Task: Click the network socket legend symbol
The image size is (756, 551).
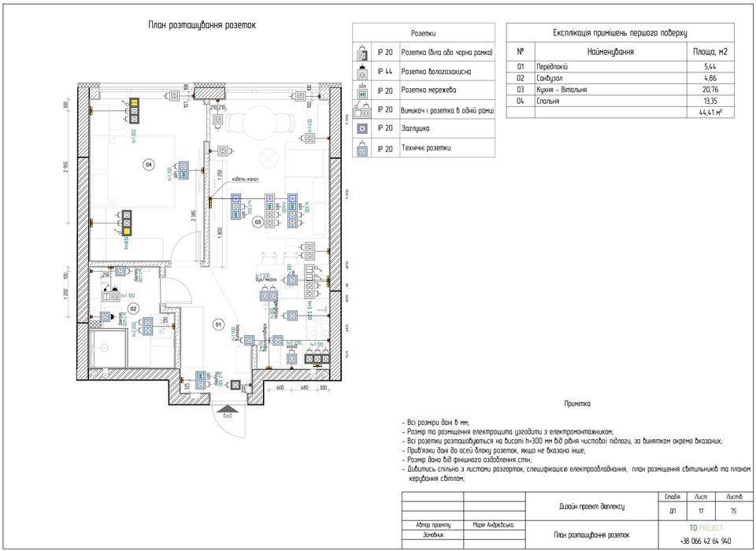Action: coord(362,91)
